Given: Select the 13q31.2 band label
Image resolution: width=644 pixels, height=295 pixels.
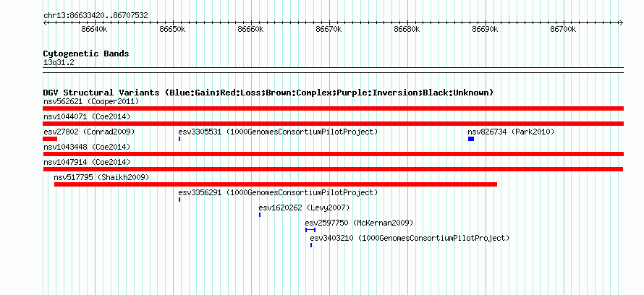Looking at the screenshot, I should coord(59,63).
